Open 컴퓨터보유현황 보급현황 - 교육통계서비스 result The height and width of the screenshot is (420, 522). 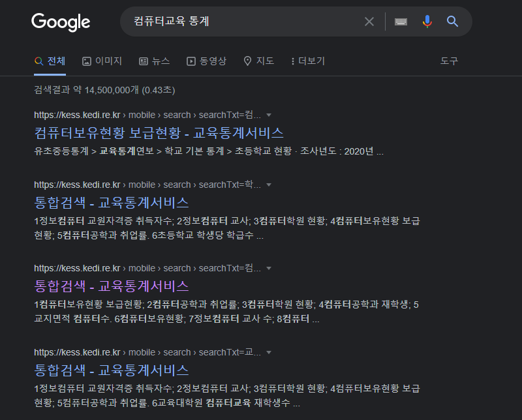click(159, 133)
